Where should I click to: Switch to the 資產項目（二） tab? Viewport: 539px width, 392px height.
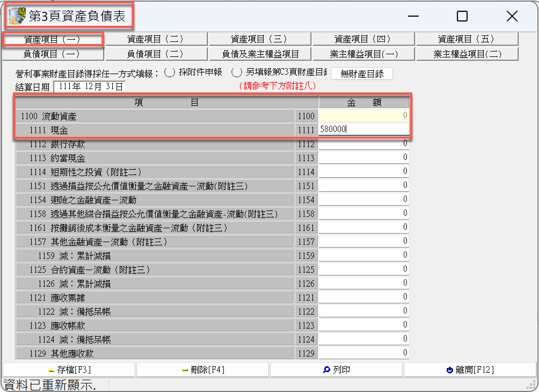(156, 39)
